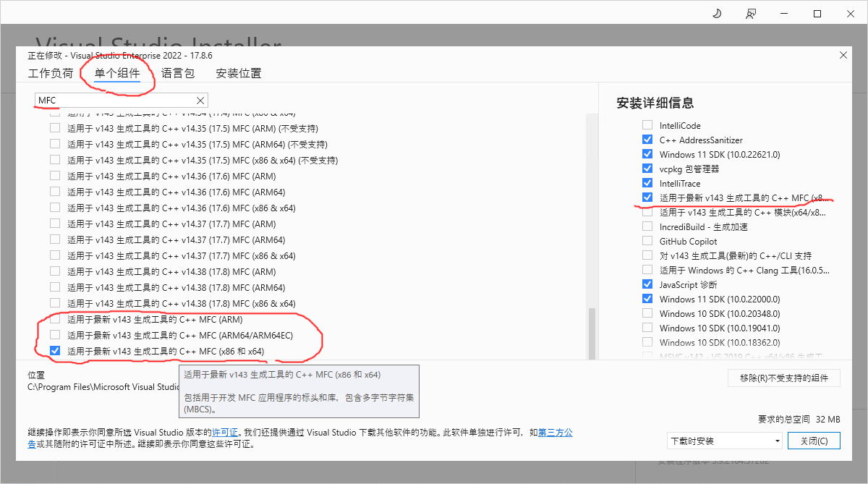This screenshot has height=484, width=868.
Task: Check v14.37 (17.7) MFC (ARM64) component
Action: (x=55, y=240)
